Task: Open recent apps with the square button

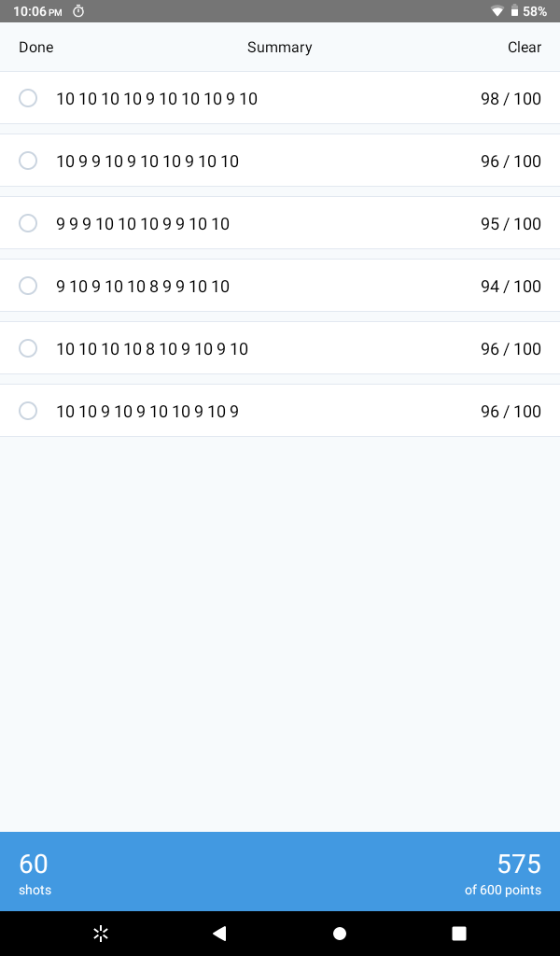Action: 459,933
